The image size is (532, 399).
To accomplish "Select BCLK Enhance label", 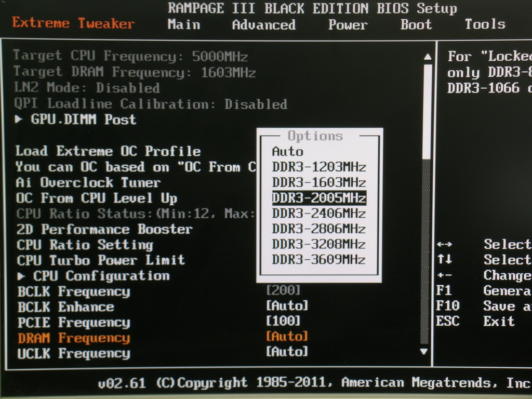I will point(65,307).
